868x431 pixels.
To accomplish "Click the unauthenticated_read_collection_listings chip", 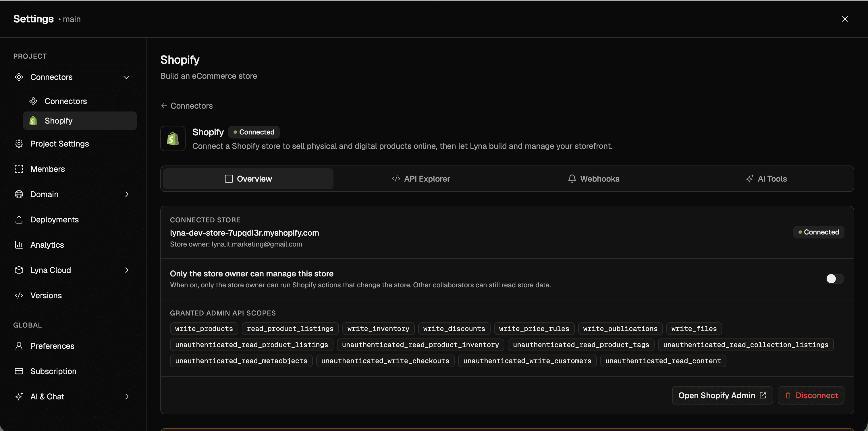I will point(746,345).
